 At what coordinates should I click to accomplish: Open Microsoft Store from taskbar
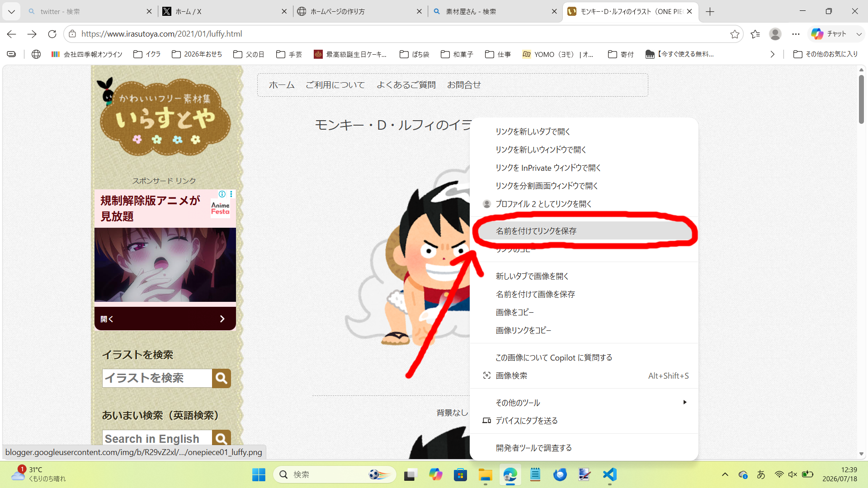tap(460, 474)
